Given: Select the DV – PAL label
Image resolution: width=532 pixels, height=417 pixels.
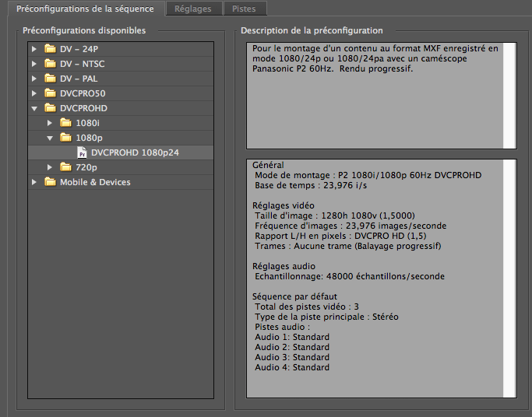Looking at the screenshot, I should point(79,79).
